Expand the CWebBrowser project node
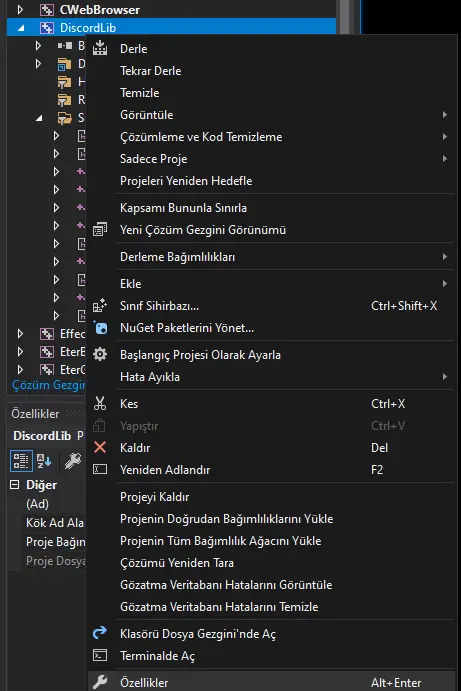461x691 pixels. tap(20, 10)
